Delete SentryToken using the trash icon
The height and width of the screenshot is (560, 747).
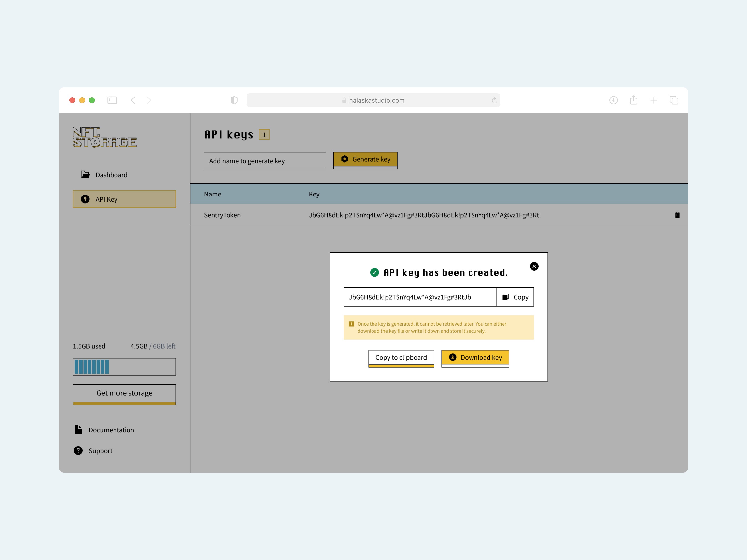[677, 215]
